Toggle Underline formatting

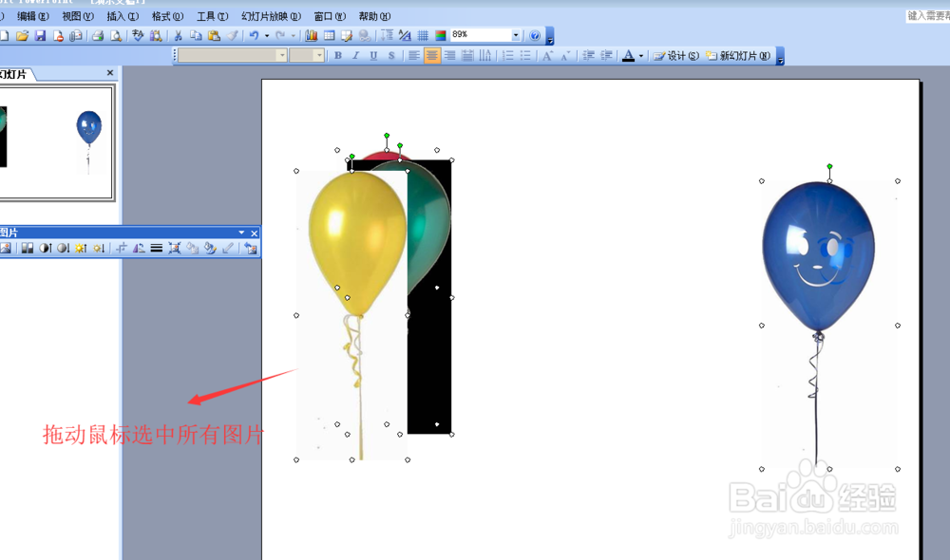(x=373, y=56)
